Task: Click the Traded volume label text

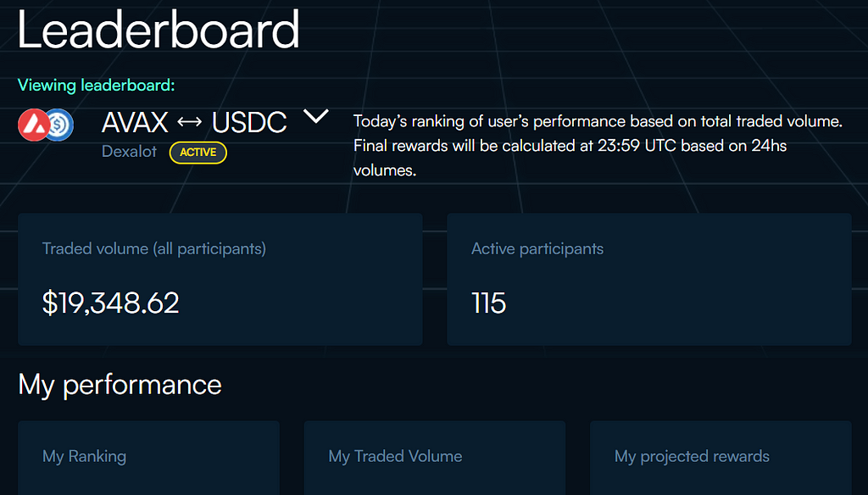Action: (x=154, y=249)
